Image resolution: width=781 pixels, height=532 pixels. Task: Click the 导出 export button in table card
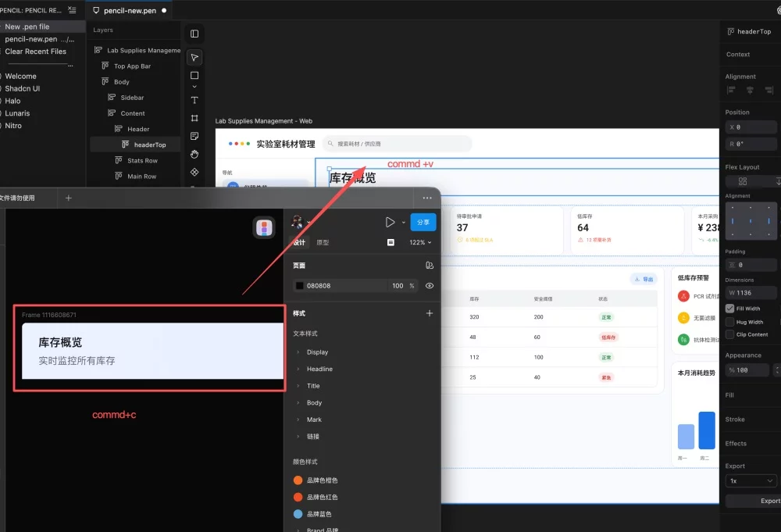pyautogui.click(x=644, y=279)
